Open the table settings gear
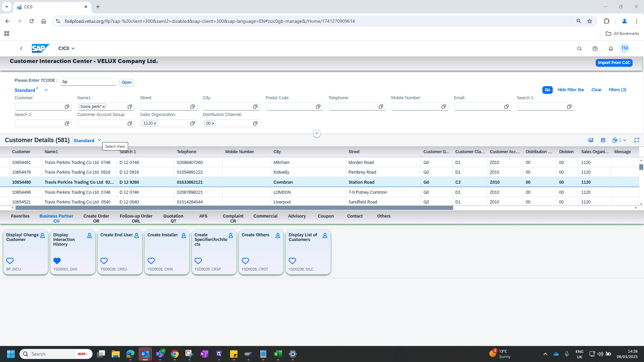 [603, 140]
